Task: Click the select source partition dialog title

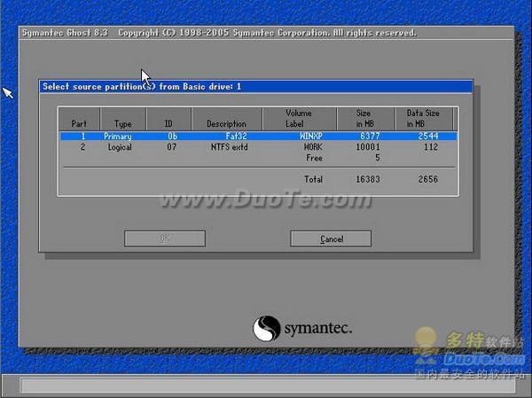Action: (x=256, y=87)
